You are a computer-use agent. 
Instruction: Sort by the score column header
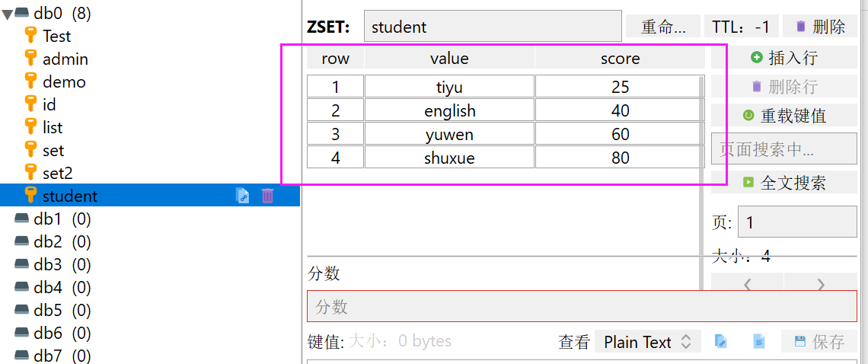(x=620, y=58)
